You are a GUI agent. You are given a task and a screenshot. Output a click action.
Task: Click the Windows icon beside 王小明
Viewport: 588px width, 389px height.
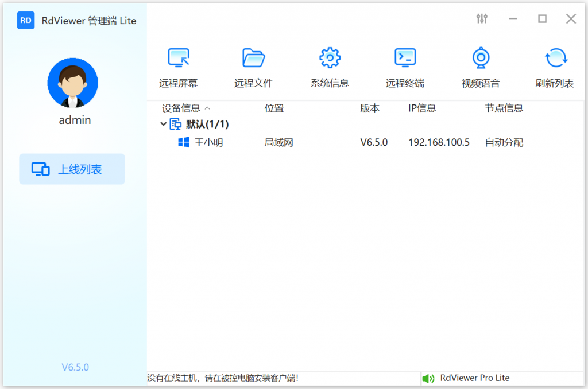(183, 142)
